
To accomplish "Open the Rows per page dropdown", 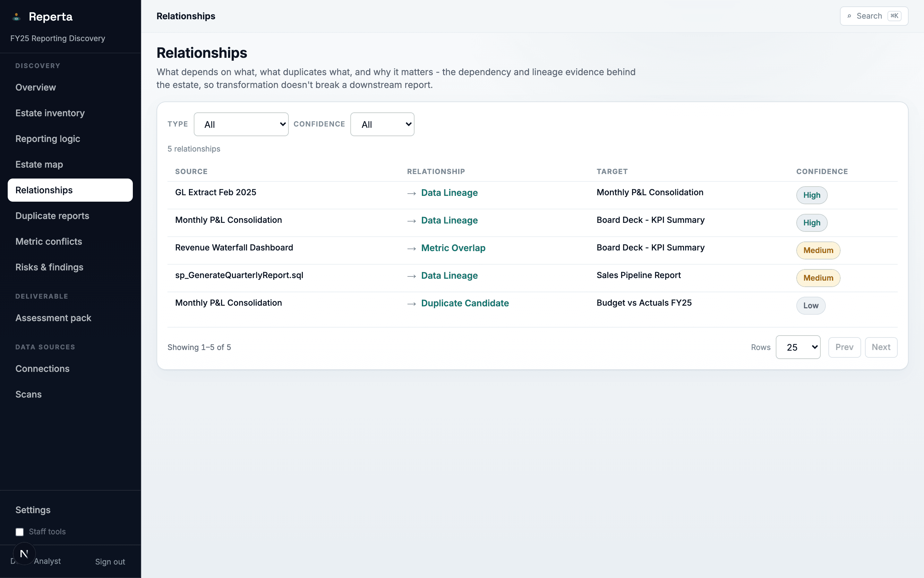I will [798, 347].
